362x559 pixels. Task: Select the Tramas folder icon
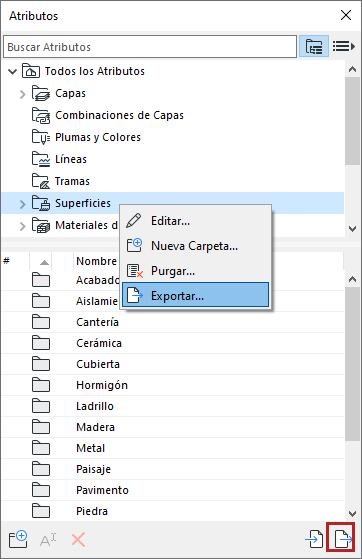[x=41, y=181]
